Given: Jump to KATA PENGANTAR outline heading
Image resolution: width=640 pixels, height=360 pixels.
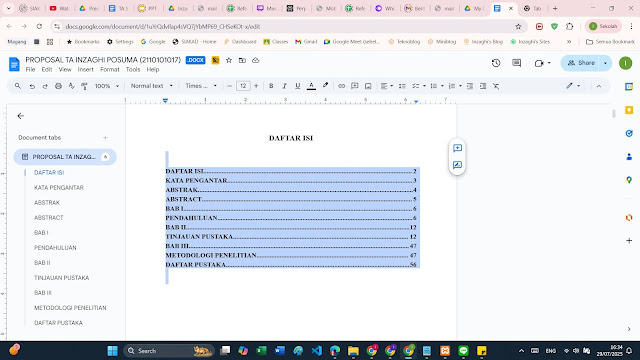Looking at the screenshot, I should click(59, 188).
